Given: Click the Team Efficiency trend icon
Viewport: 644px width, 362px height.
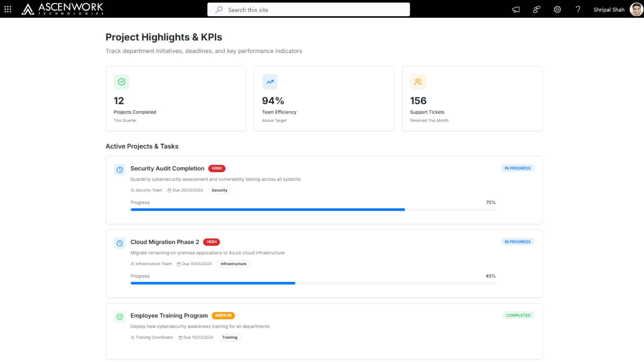Looking at the screenshot, I should 270,82.
